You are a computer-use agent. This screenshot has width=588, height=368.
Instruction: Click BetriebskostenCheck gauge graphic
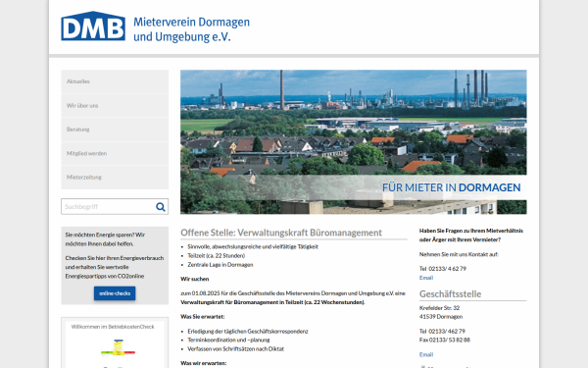[x=119, y=347]
